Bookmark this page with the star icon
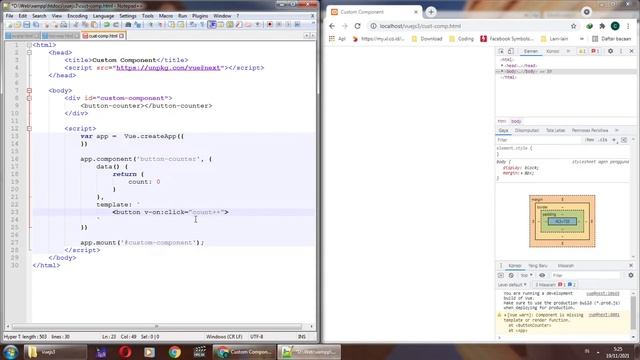 pyautogui.click(x=573, y=26)
